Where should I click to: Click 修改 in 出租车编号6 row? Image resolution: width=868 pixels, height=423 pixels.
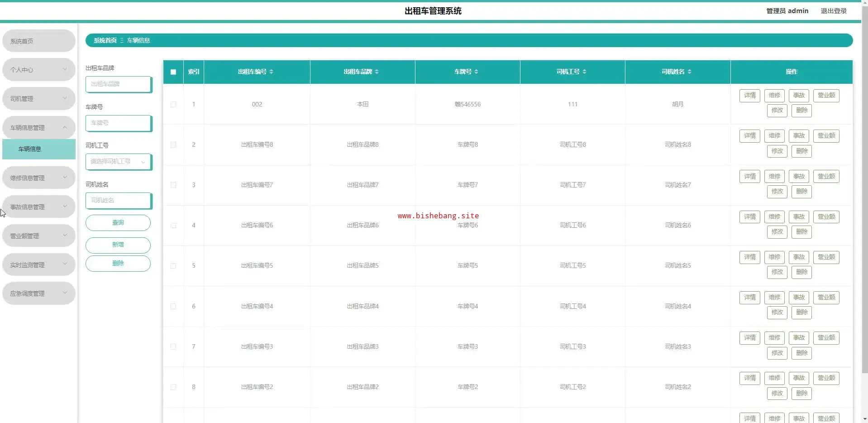[777, 232]
